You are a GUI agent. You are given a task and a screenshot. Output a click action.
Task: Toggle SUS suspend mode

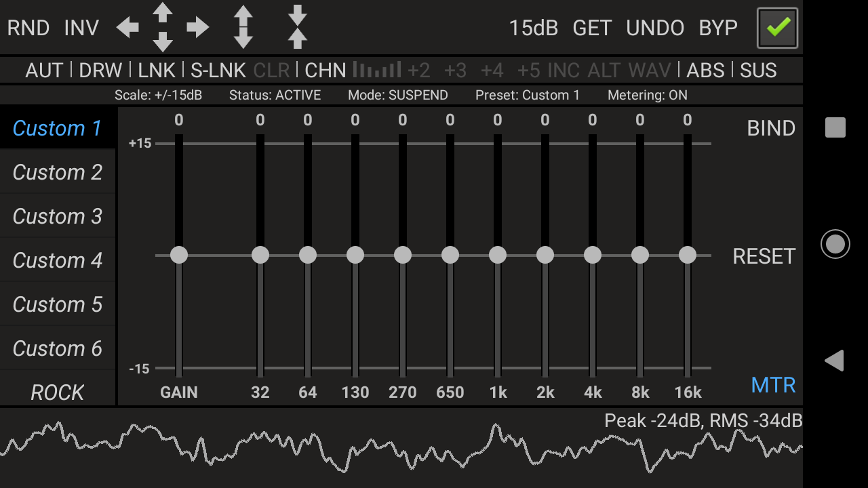click(758, 70)
